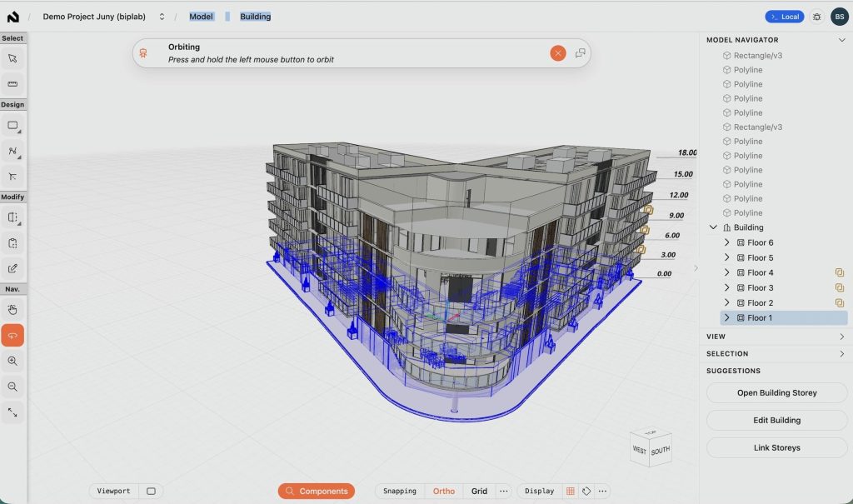The height and width of the screenshot is (504, 853).
Task: Open the bug report icon
Action: (816, 17)
